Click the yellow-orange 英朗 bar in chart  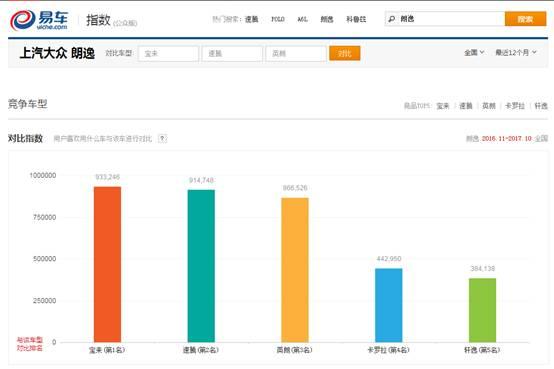click(295, 270)
